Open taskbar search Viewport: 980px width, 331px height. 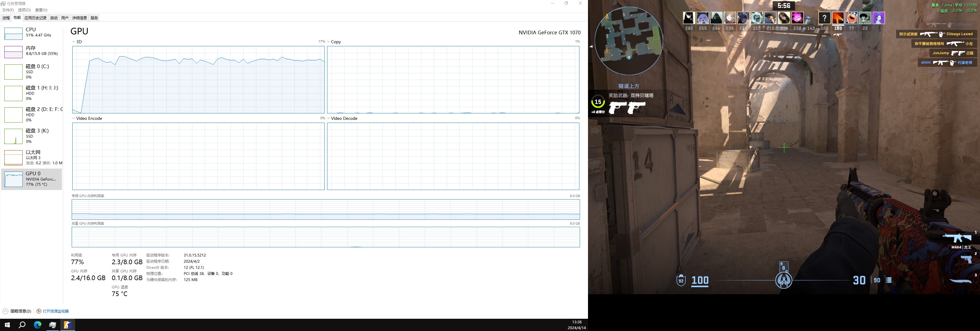pos(22,325)
